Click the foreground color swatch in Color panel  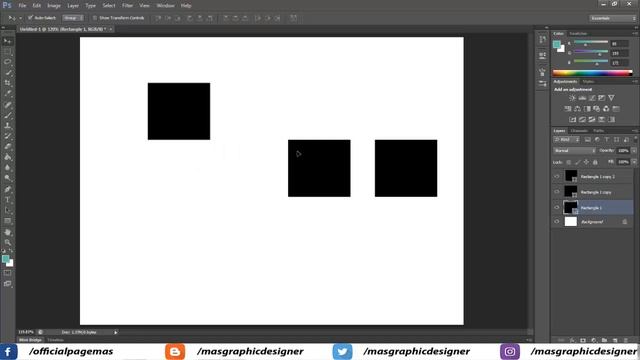557,44
